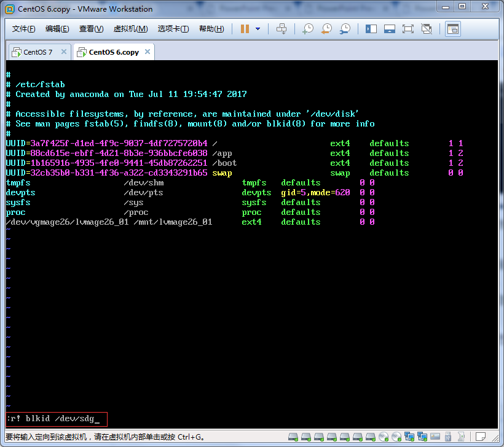Click the sound card status icon
The image size is (504, 447).
click(435, 437)
